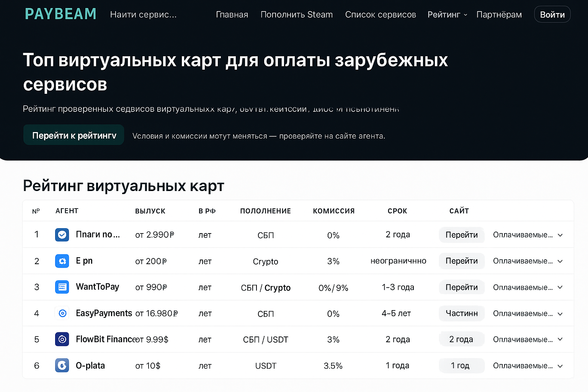Select the EasyPayments agent name
Image resolution: width=588 pixels, height=392 pixels.
104,313
